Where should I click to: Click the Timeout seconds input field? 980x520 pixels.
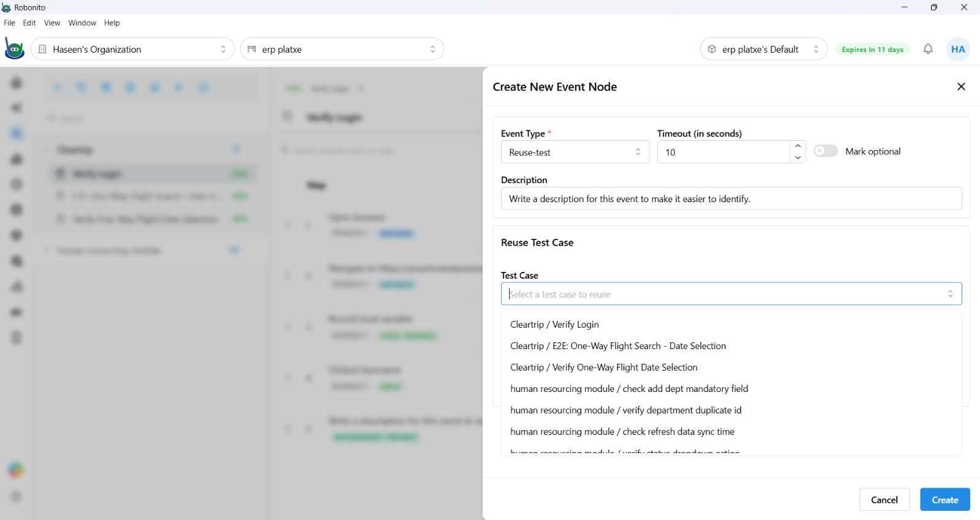[x=724, y=152]
